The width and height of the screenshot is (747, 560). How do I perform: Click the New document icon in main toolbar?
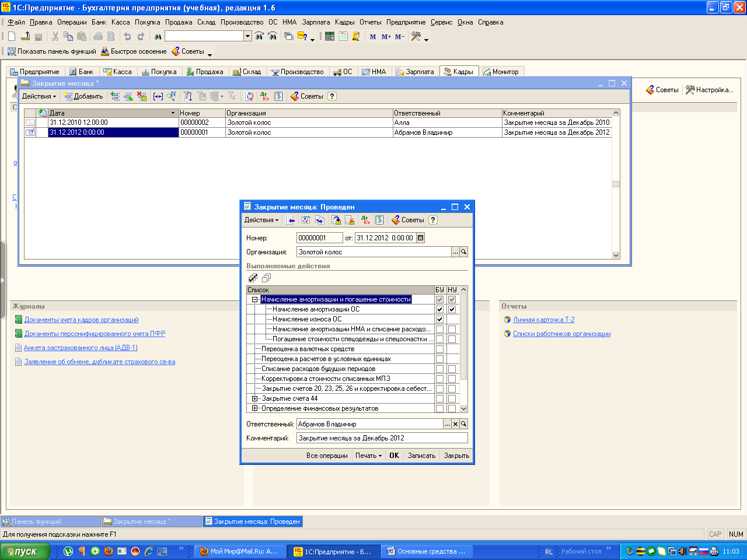12,36
